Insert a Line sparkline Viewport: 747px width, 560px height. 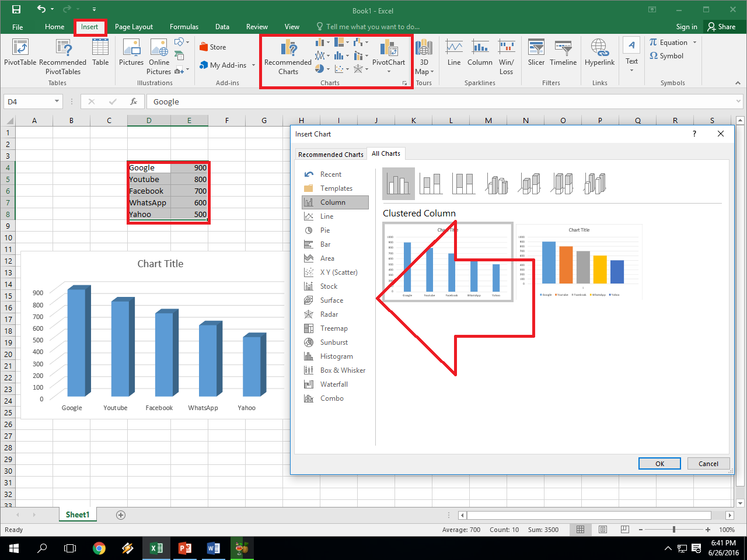[x=454, y=52]
